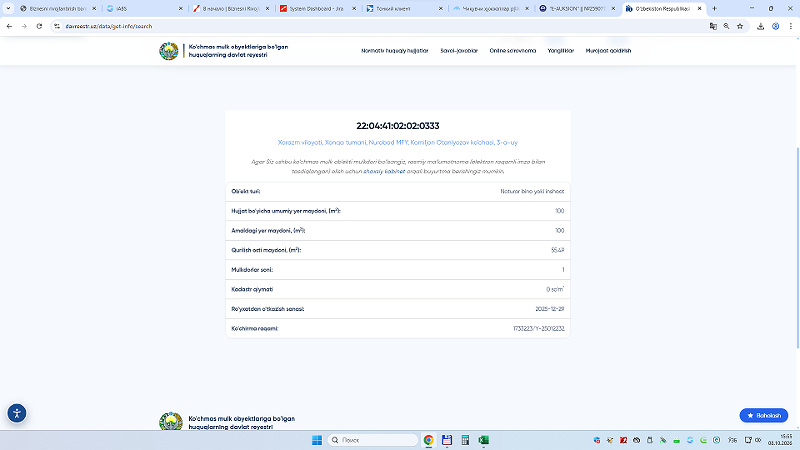Screen dimensions: 800x450
Task: Open the accessibility icon button
Action: 17,413
